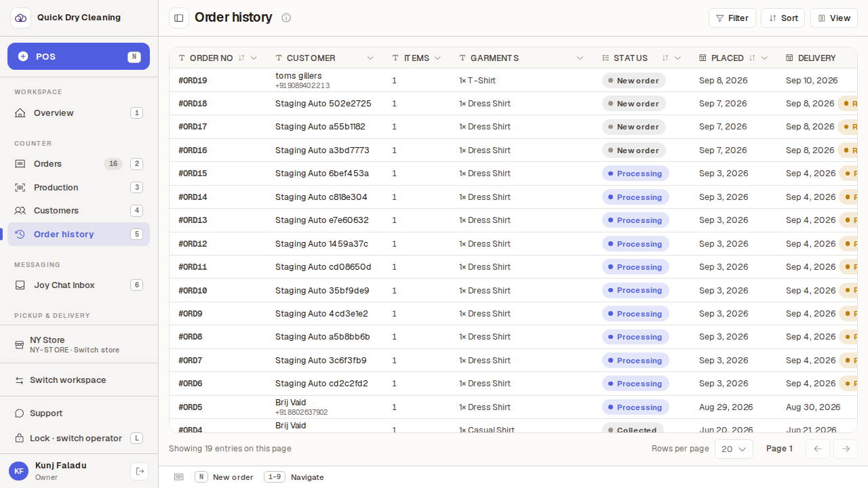Image resolution: width=868 pixels, height=488 pixels.
Task: Click order number #ORD5
Action: point(191,407)
